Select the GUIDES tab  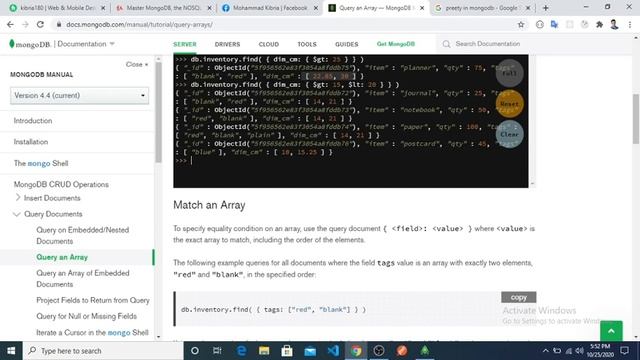click(347, 44)
